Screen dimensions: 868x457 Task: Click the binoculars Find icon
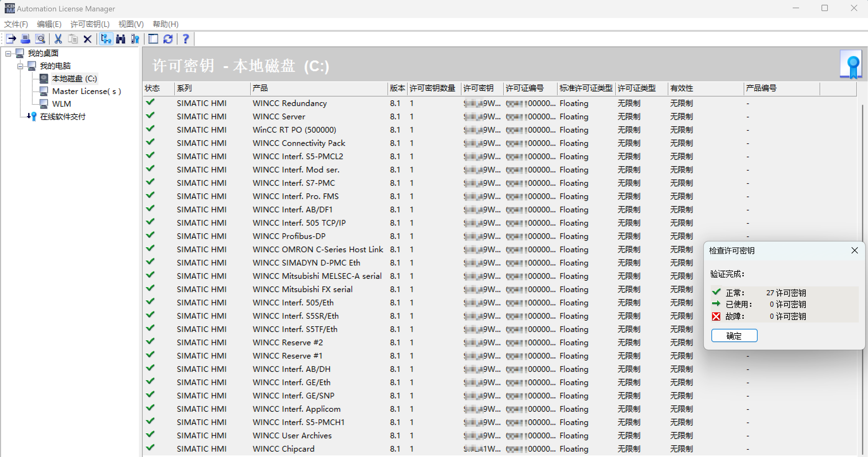click(120, 39)
